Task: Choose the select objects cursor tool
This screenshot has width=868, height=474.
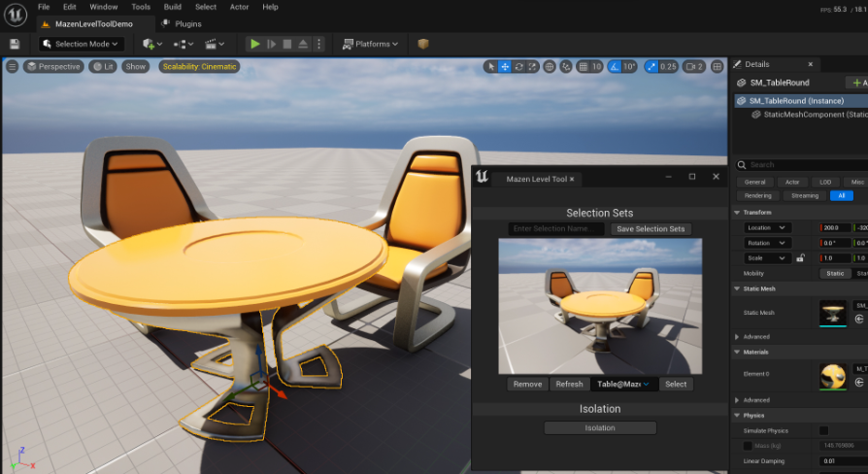Action: pos(491,67)
